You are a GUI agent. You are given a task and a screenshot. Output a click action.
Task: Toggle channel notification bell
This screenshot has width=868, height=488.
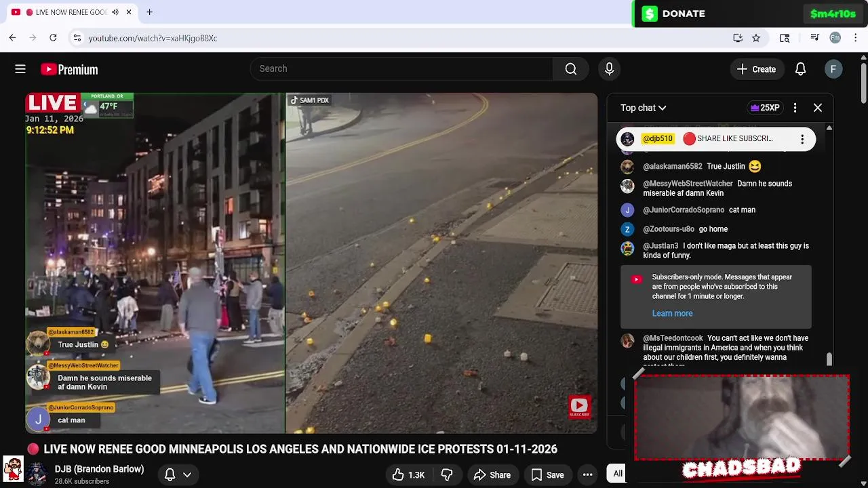point(170,475)
